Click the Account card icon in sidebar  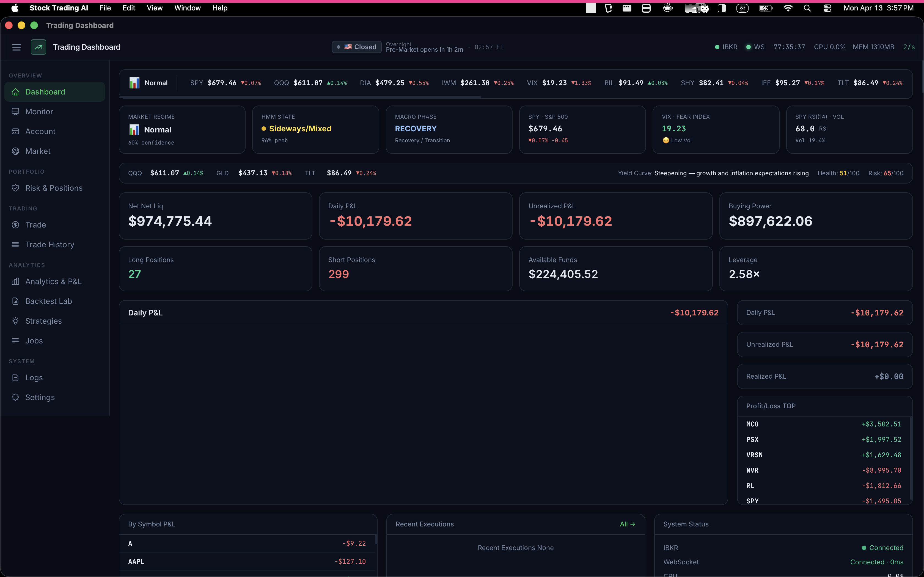16,131
